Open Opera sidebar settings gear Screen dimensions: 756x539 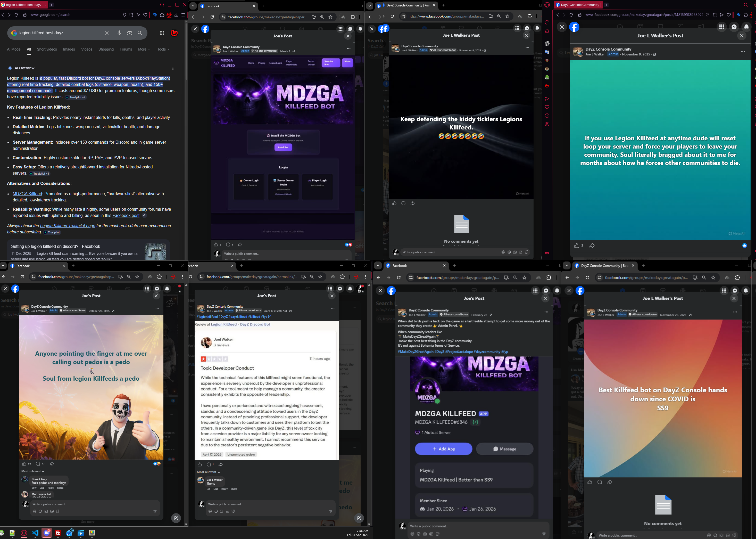pos(547,124)
